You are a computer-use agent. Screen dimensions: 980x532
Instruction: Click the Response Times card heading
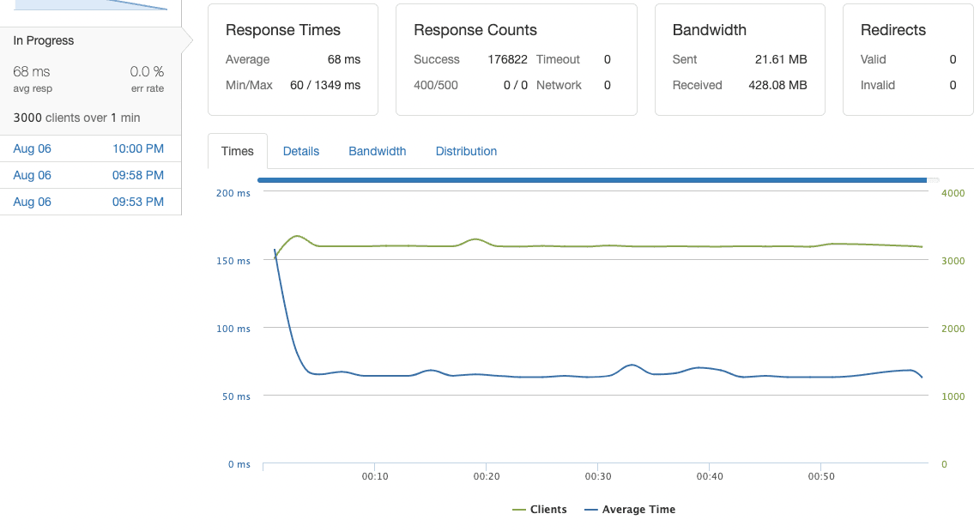(x=283, y=30)
